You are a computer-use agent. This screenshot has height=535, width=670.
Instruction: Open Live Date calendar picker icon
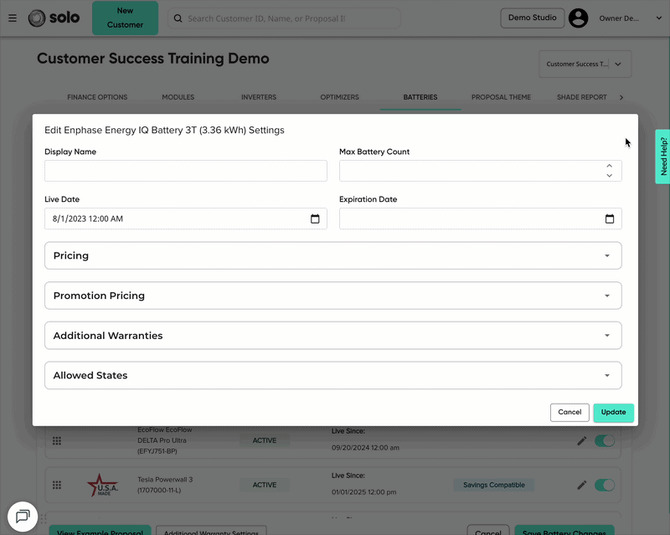tap(315, 219)
